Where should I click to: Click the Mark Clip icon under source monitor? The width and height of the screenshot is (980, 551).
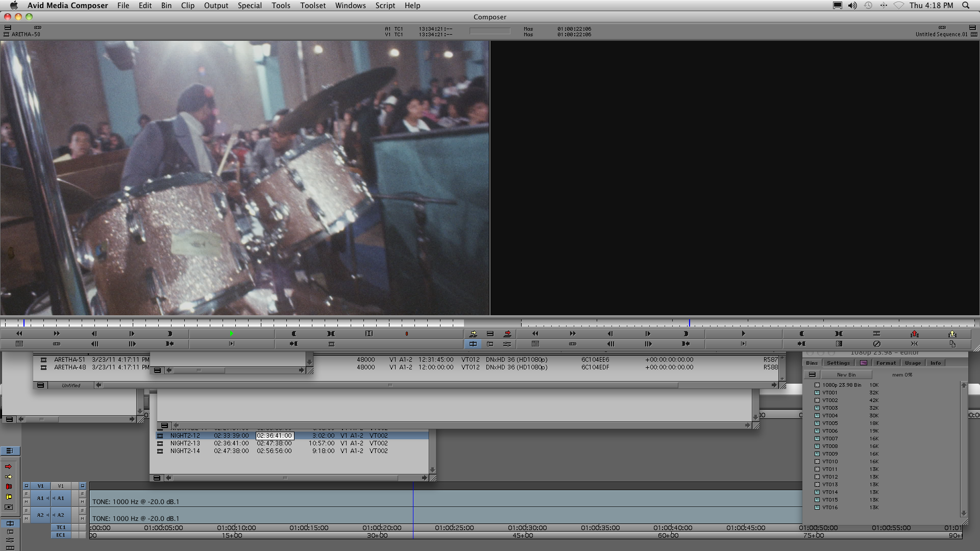[331, 334]
